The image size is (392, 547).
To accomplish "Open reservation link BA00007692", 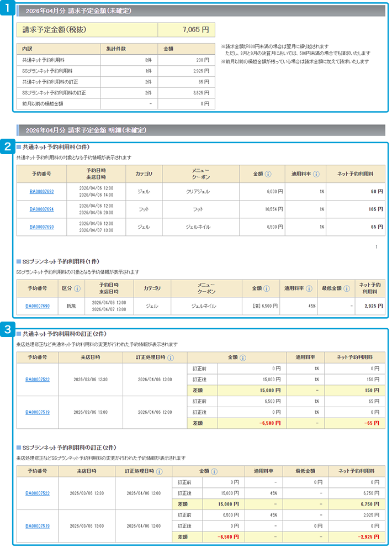I will (x=41, y=192).
